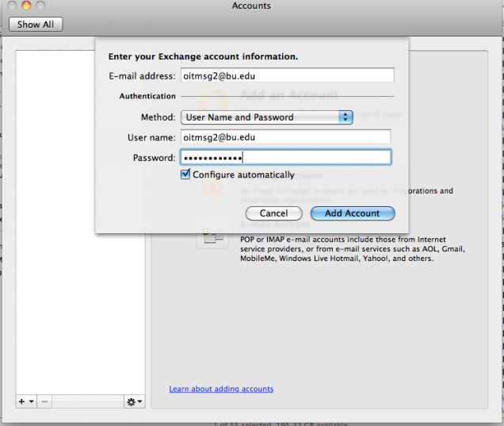Click into the Password field
The image size is (504, 426).
point(286,158)
